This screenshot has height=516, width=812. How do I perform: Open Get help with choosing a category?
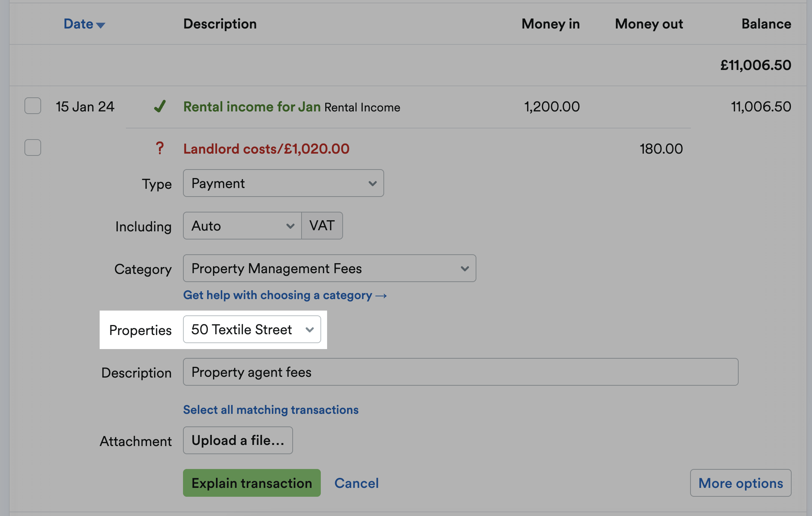(x=285, y=295)
